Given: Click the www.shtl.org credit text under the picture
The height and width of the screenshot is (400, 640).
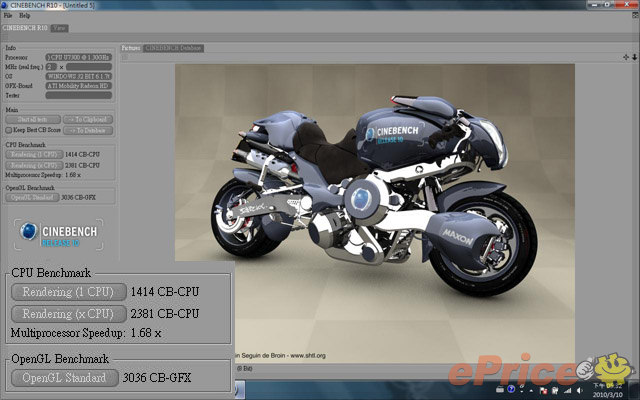Looking at the screenshot, I should pos(308,356).
